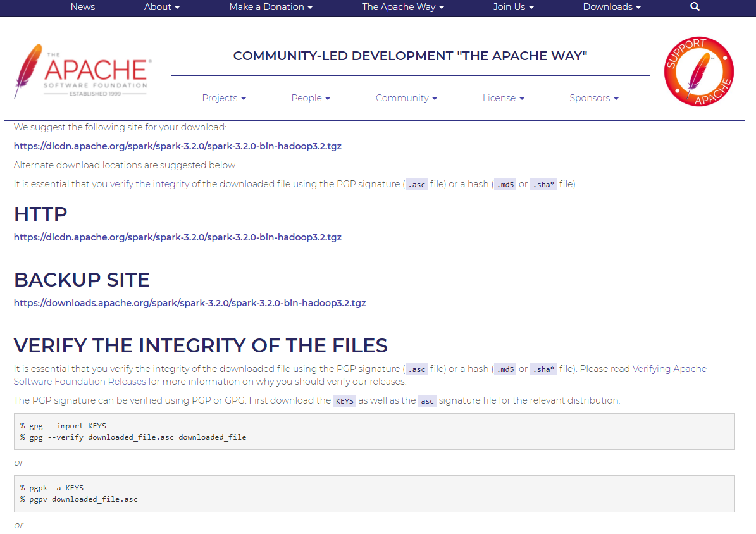This screenshot has height=534, width=756.
Task: Open the Make a Donation dropdown
Action: [271, 7]
